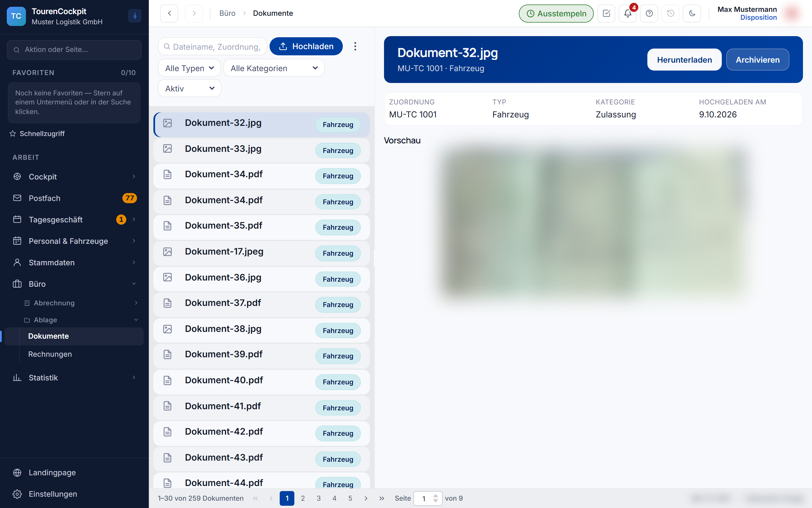The width and height of the screenshot is (812, 508).
Task: Expand the Abrechnung submenu
Action: point(81,303)
